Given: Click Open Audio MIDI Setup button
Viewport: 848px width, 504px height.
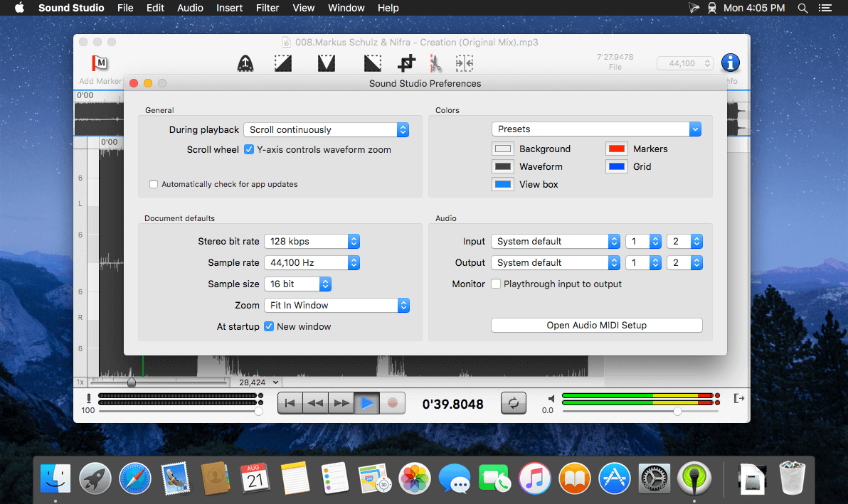Looking at the screenshot, I should 596,325.
